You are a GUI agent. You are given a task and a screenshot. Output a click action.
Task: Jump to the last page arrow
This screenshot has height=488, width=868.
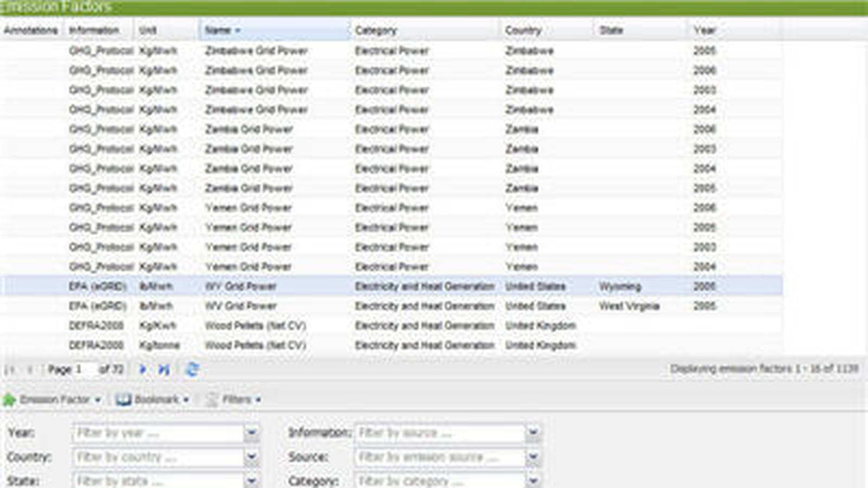click(x=164, y=370)
